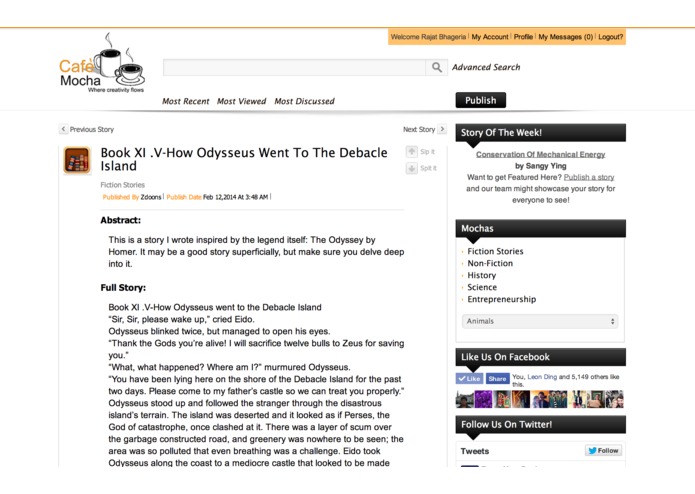Open the Most Discussed tab
695x494 pixels.
click(305, 101)
